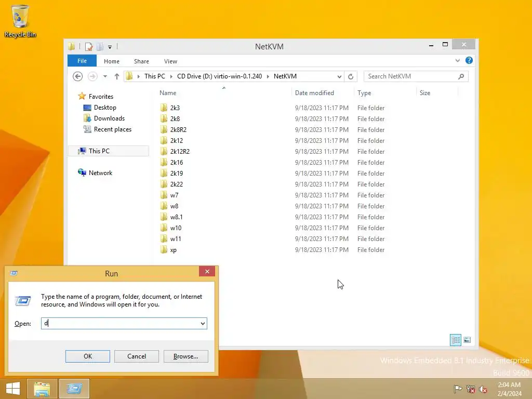
Task: Go back with the Back arrow
Action: click(78, 76)
